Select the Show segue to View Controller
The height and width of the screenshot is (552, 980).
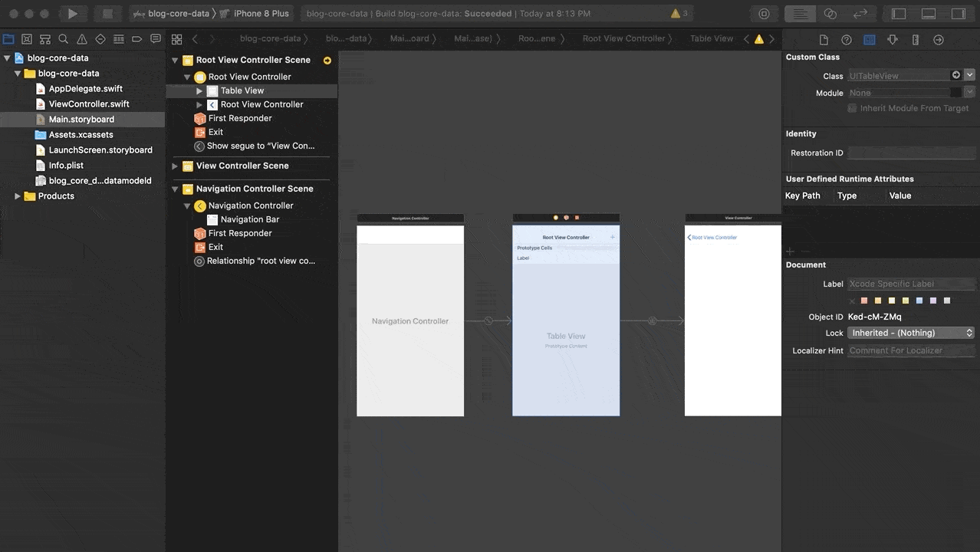click(x=261, y=146)
